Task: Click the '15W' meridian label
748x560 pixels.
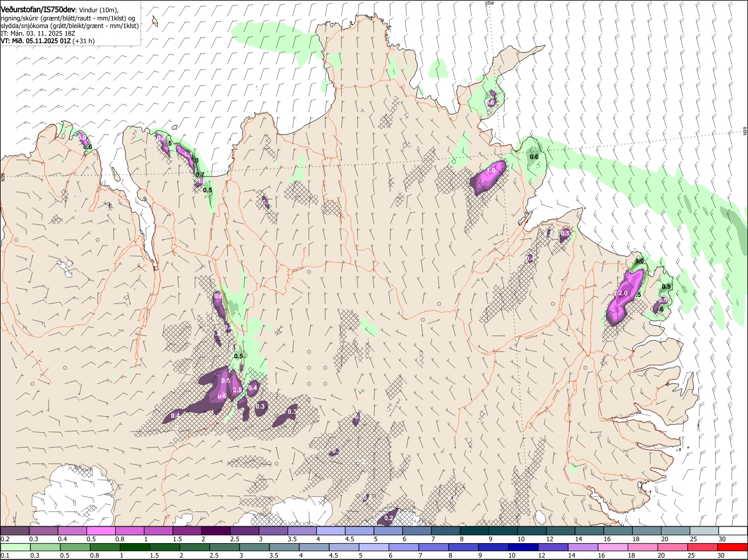Action: click(490, 3)
